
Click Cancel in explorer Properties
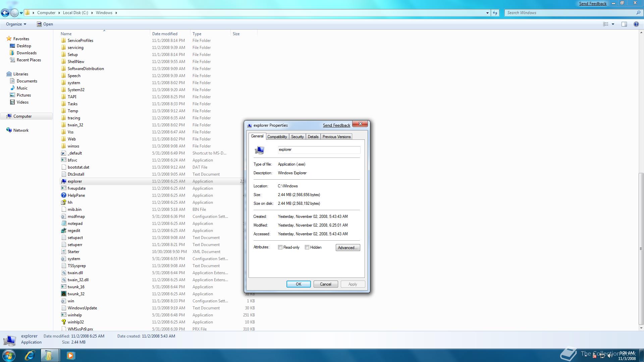pyautogui.click(x=325, y=284)
